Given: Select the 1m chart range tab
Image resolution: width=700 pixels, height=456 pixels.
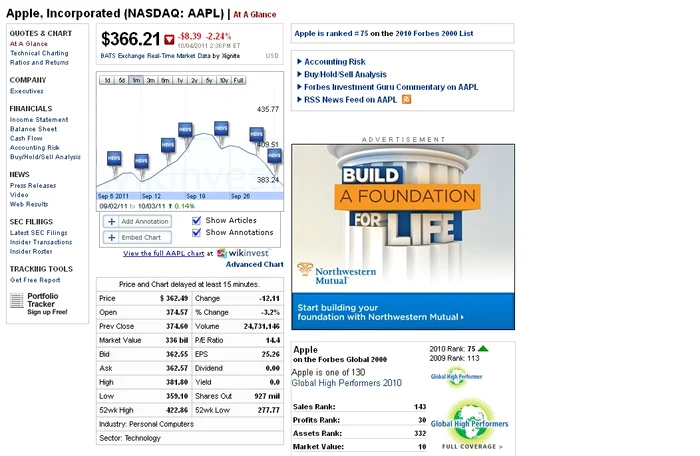Looking at the screenshot, I should (136, 80).
